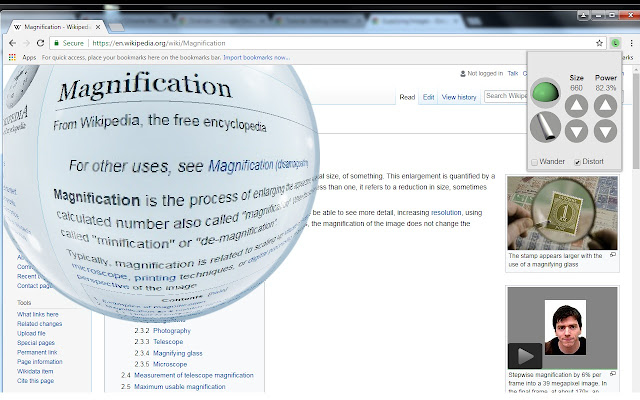Open the Talk link

(513, 73)
